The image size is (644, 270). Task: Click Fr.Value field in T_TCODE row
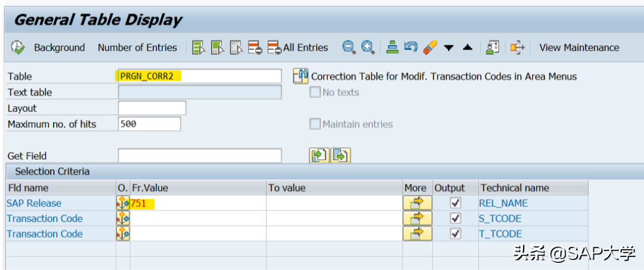[198, 234]
